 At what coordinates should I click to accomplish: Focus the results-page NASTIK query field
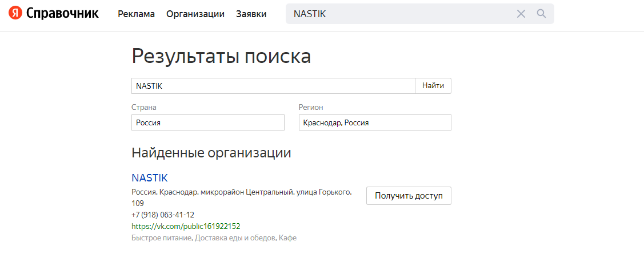(273, 86)
